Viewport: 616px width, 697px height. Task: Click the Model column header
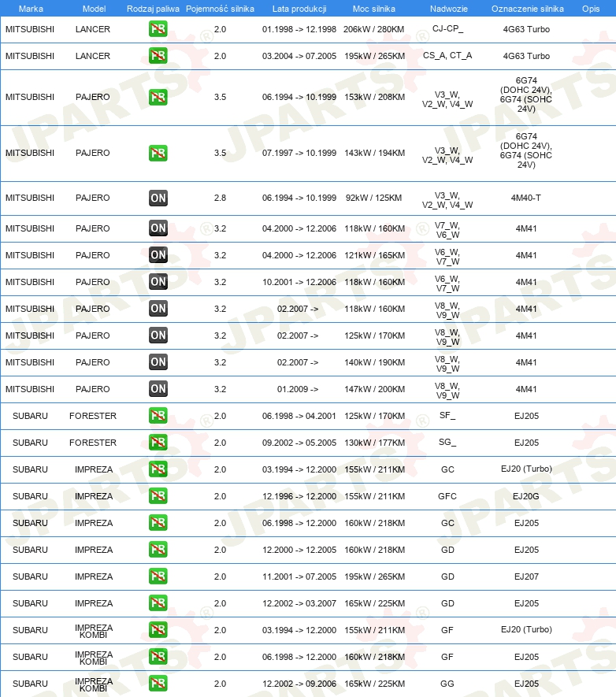coord(95,9)
